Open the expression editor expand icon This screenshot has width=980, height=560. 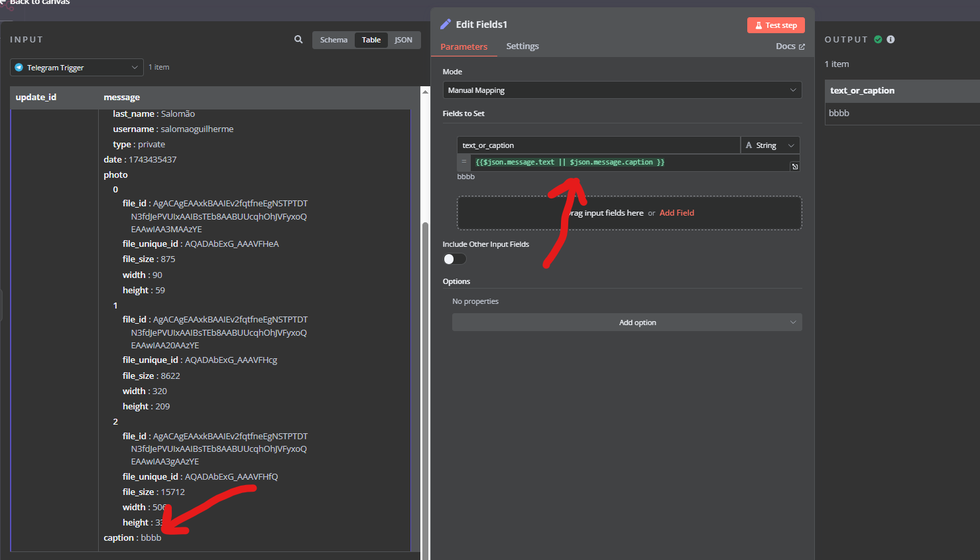point(794,167)
